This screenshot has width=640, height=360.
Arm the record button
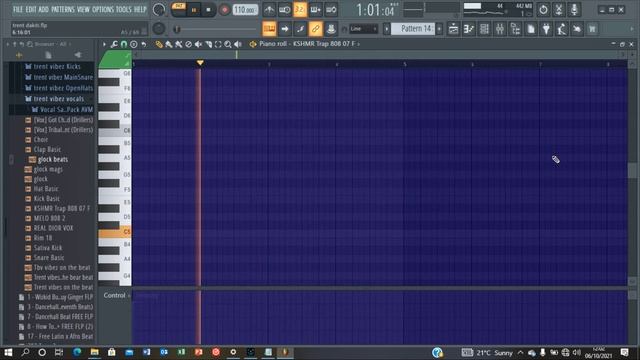click(x=224, y=10)
